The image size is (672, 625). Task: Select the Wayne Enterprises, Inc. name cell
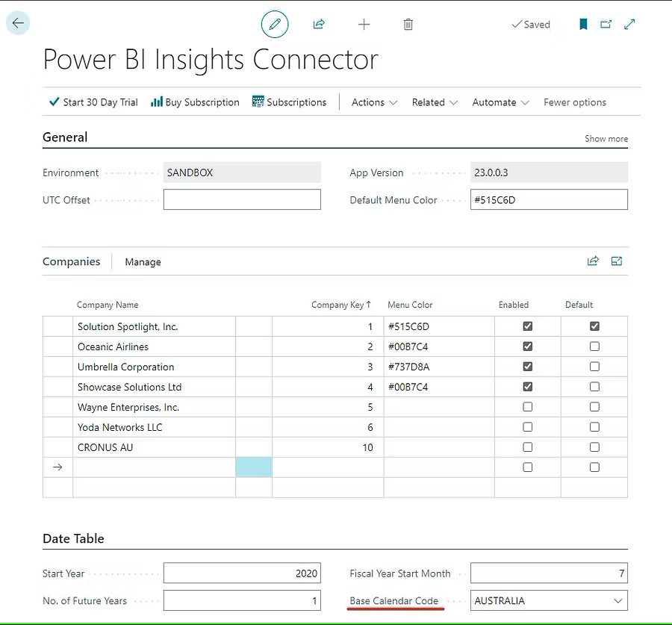pyautogui.click(x=155, y=407)
